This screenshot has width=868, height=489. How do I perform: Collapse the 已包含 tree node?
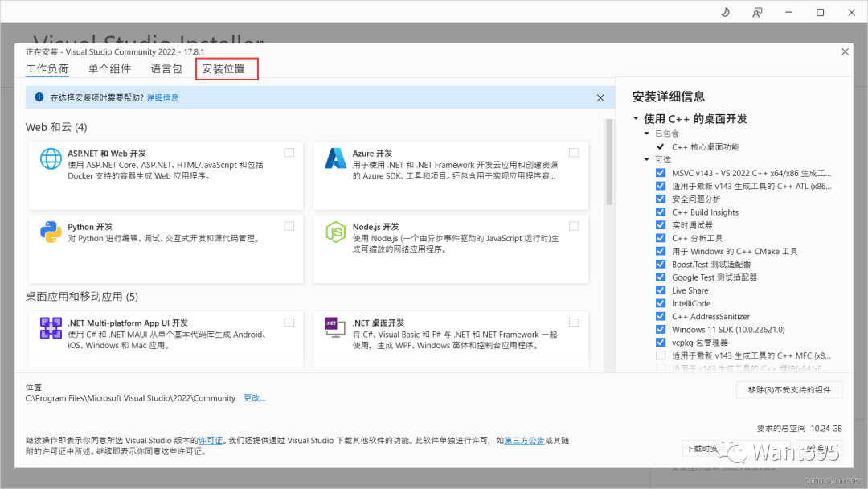[646, 134]
